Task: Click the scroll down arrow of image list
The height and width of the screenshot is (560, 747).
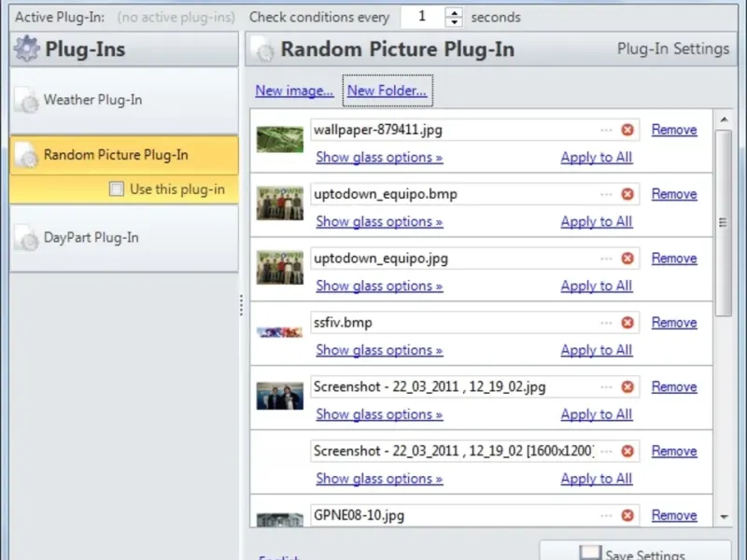Action: tap(725, 517)
